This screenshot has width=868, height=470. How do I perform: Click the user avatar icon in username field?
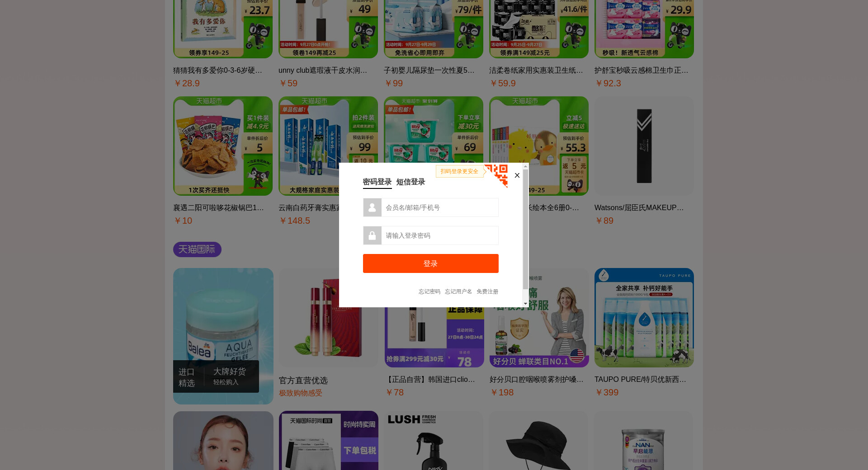372,207
